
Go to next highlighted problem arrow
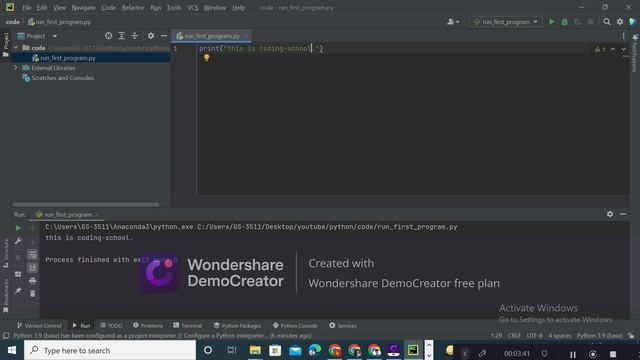pos(623,49)
